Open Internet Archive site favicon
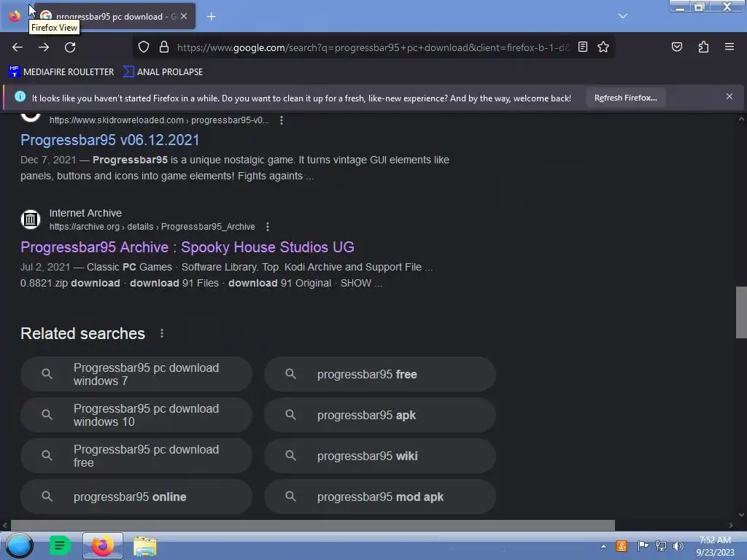Image resolution: width=747 pixels, height=560 pixels. 31,219
